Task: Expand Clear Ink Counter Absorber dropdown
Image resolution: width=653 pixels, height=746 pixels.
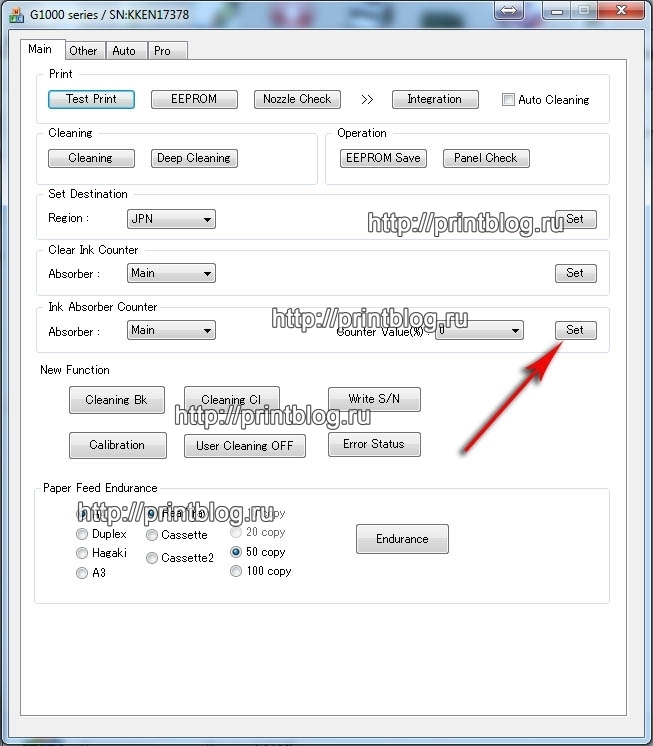Action: click(172, 273)
